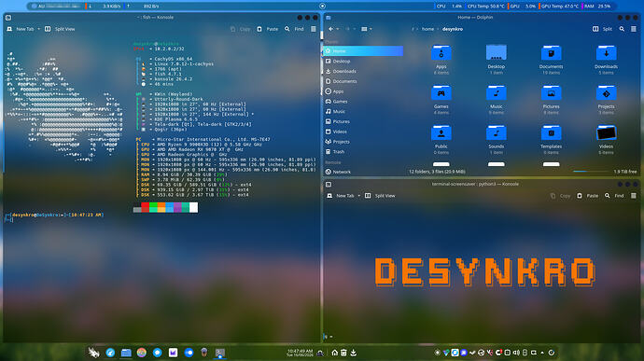Screen dimensions: 644x361
Task: Select Network in Dolphin Remote section
Action: 363,172
